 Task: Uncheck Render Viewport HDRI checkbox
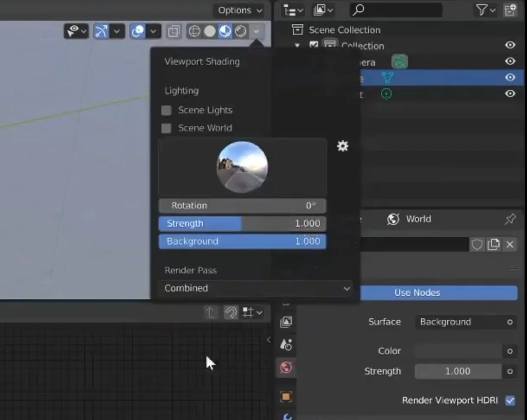coord(510,401)
